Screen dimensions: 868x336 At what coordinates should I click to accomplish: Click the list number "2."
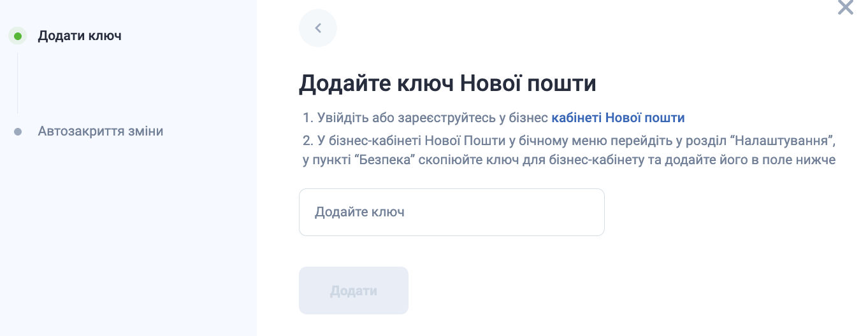[x=308, y=139]
